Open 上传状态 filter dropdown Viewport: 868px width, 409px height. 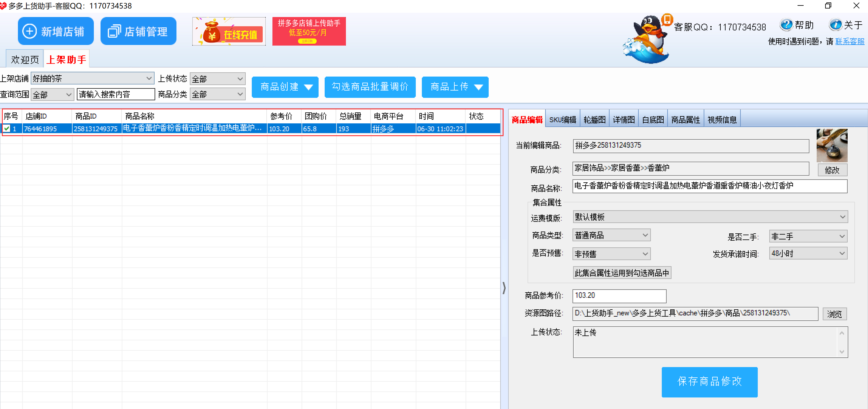click(x=217, y=79)
